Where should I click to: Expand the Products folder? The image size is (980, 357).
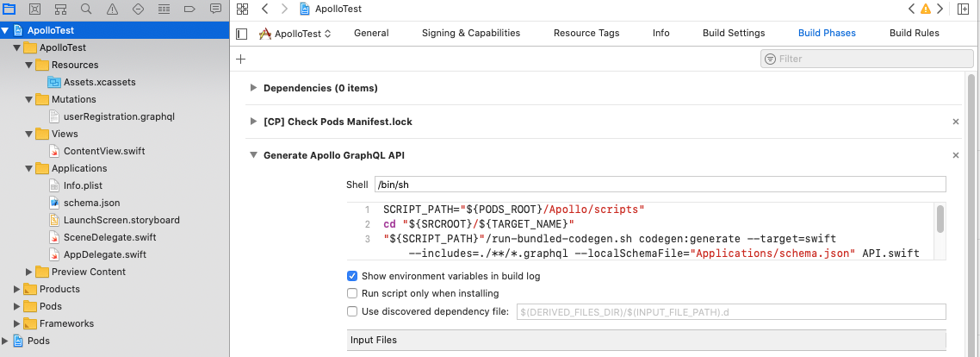[x=17, y=289]
